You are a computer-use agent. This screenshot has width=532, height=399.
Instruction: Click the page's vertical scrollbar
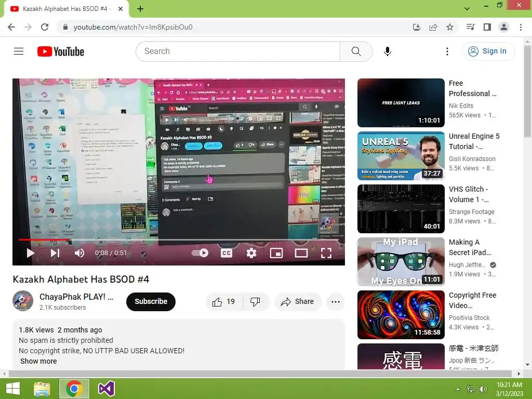point(528,91)
